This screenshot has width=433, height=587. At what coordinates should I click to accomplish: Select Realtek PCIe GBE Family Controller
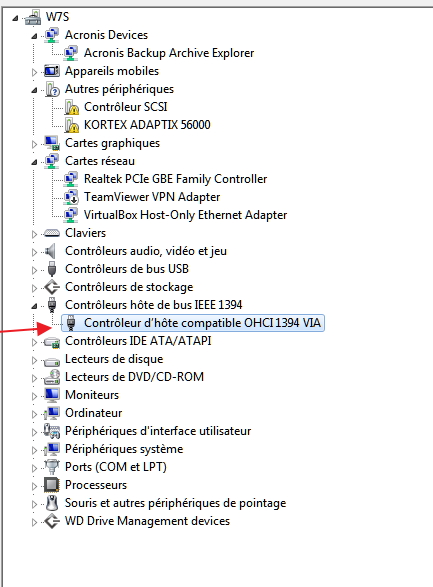tap(176, 179)
